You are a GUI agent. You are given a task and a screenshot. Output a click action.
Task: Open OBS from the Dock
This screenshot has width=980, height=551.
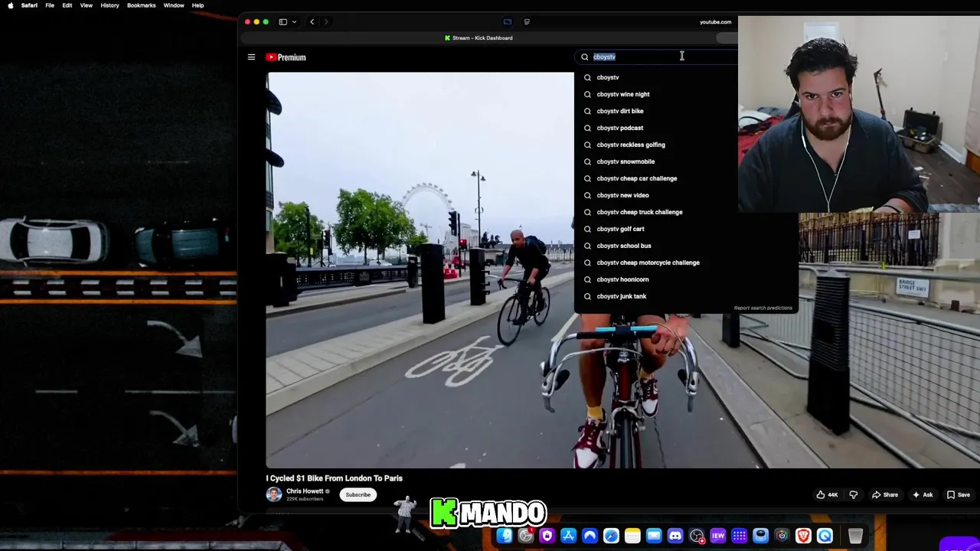click(697, 536)
